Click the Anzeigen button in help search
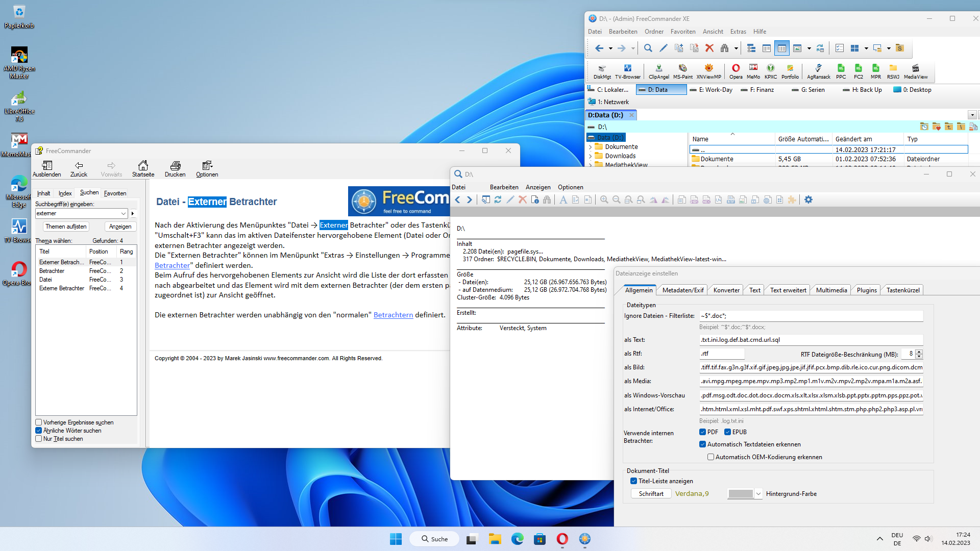980x551 pixels. (x=120, y=227)
